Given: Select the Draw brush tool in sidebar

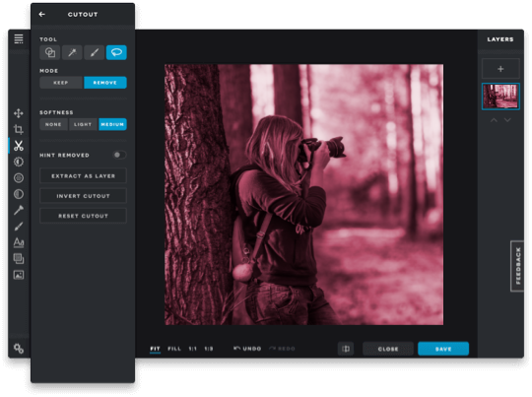Looking at the screenshot, I should (19, 227).
